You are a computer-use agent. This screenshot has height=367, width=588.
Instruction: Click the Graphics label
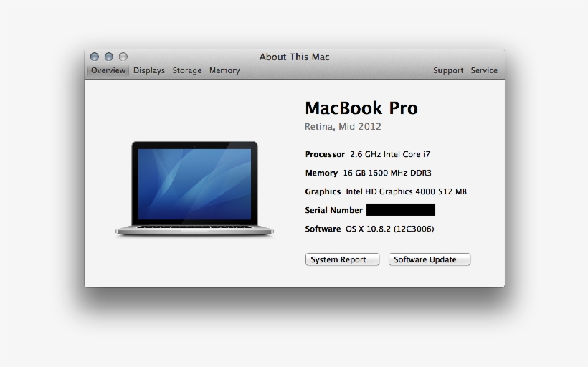pos(323,191)
